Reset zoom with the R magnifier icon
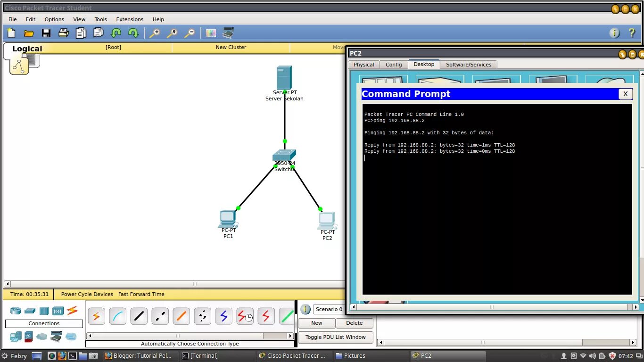Image resolution: width=644 pixels, height=362 pixels. 172,33
